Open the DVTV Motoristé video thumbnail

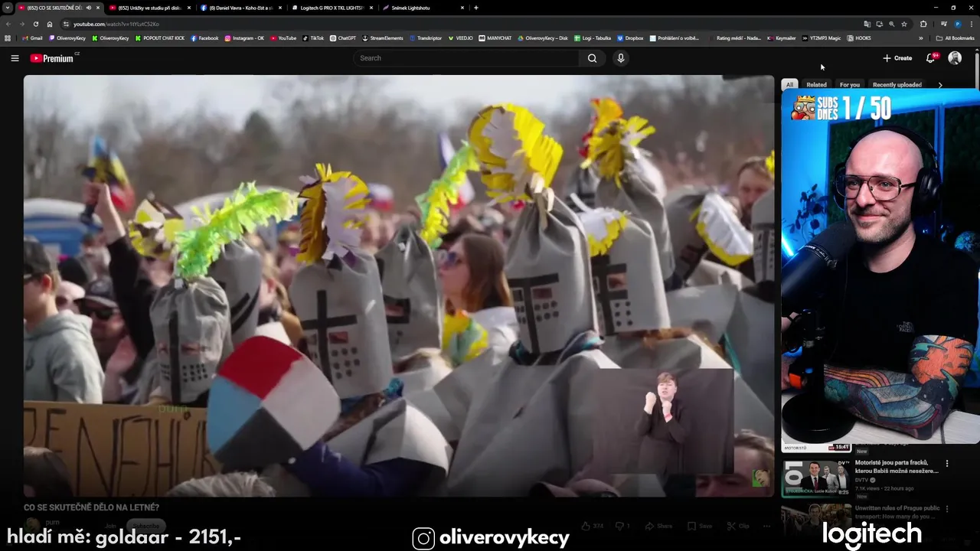click(x=816, y=478)
